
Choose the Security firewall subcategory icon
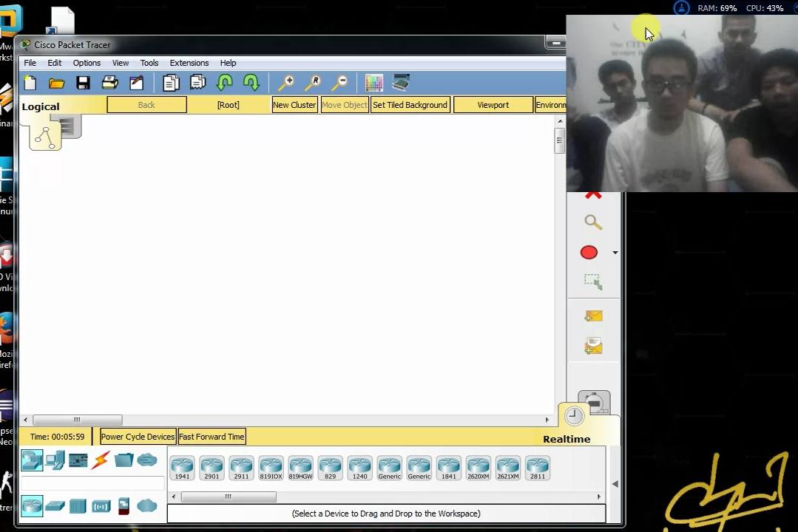pyautogui.click(x=124, y=507)
